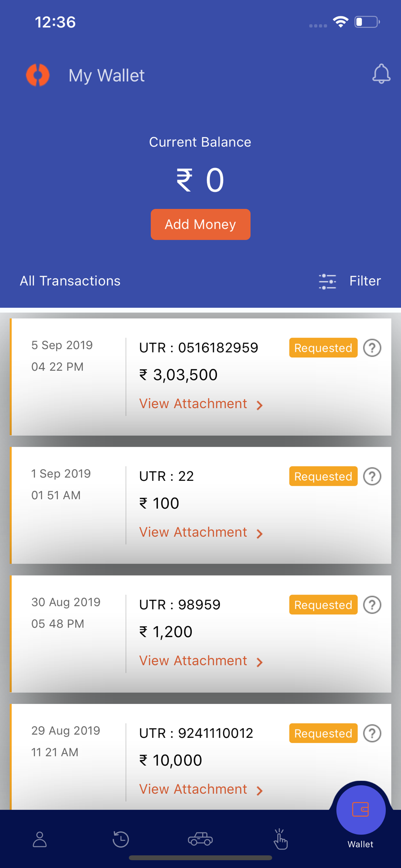Tap help icon for UTR 9241110012
Viewport: 401px width, 868px height.
pos(372,733)
